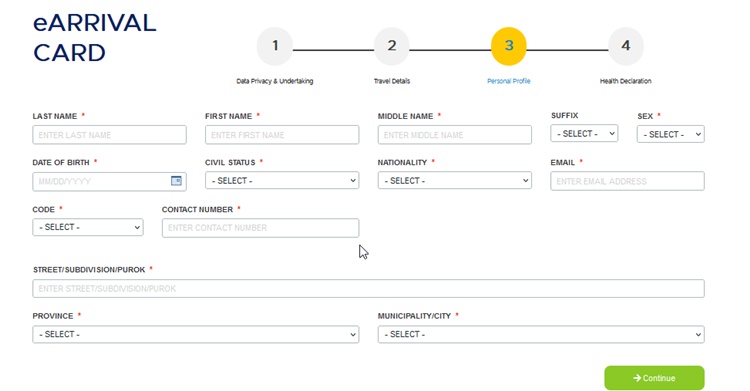Go to step 2 Travel Details circle
The image size is (750, 391).
392,46
